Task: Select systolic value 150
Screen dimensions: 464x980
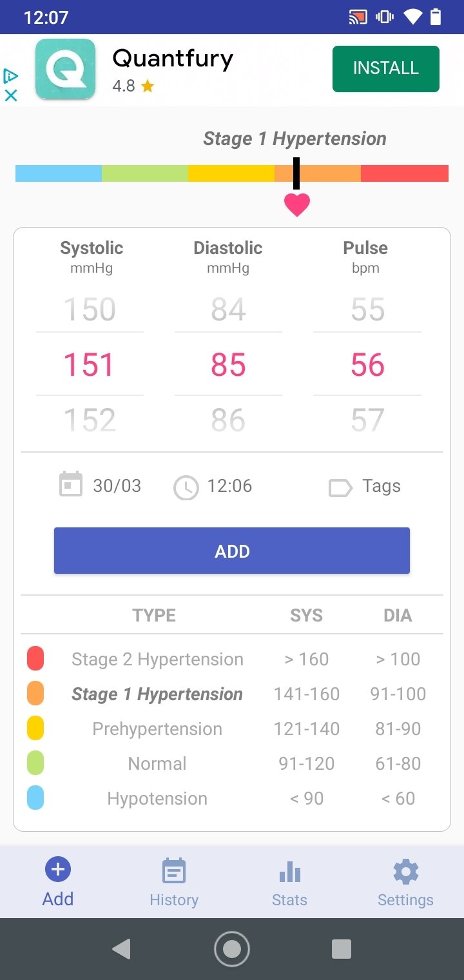Action: click(x=90, y=310)
